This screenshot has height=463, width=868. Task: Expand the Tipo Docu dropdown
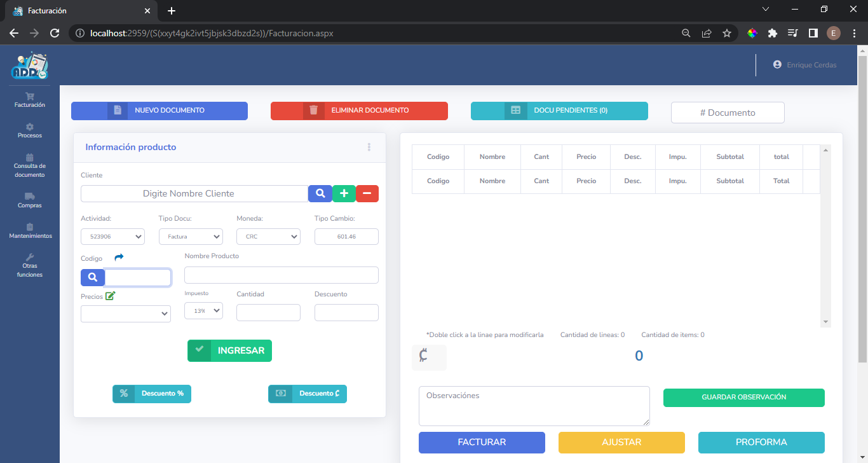tap(191, 237)
